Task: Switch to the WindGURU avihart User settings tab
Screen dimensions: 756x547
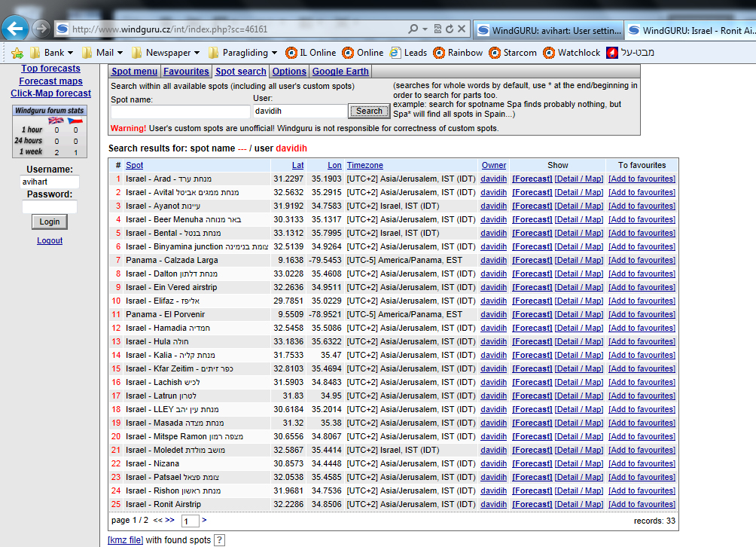Action: pos(549,30)
